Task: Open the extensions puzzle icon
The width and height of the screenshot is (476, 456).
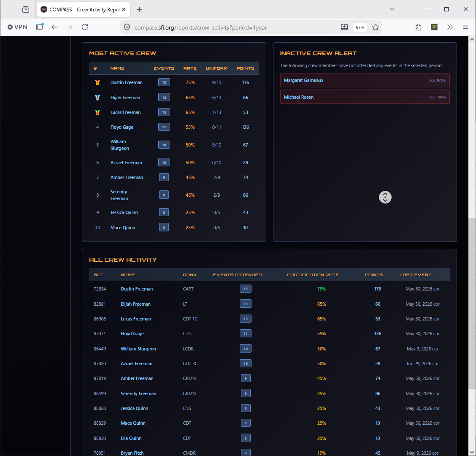Action: click(x=418, y=27)
